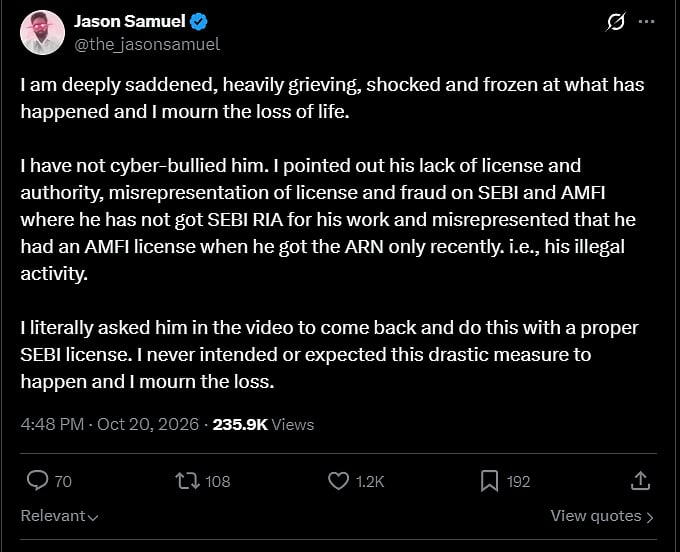The height and width of the screenshot is (552, 680).
Task: Open Jason Samuel's profile picture
Action: click(x=42, y=33)
